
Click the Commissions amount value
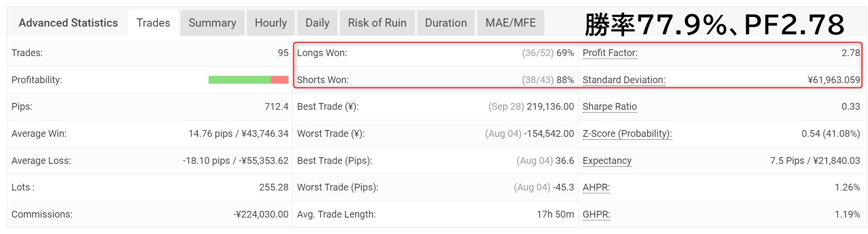point(261,214)
